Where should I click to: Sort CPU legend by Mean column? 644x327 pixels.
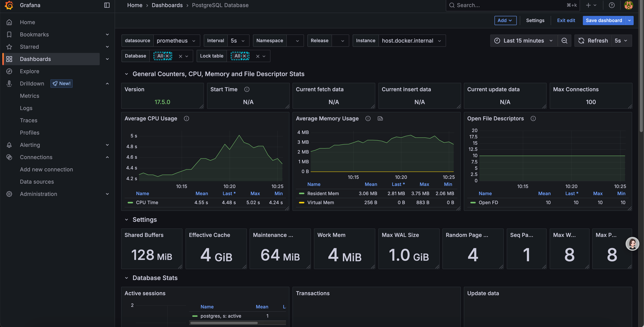click(x=201, y=194)
